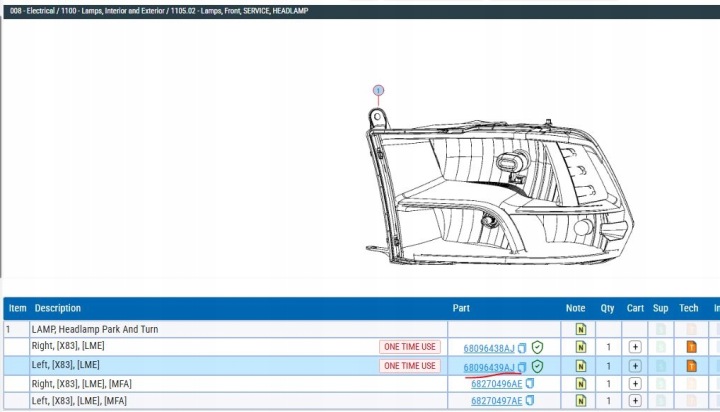Click the Description column header

pos(58,308)
